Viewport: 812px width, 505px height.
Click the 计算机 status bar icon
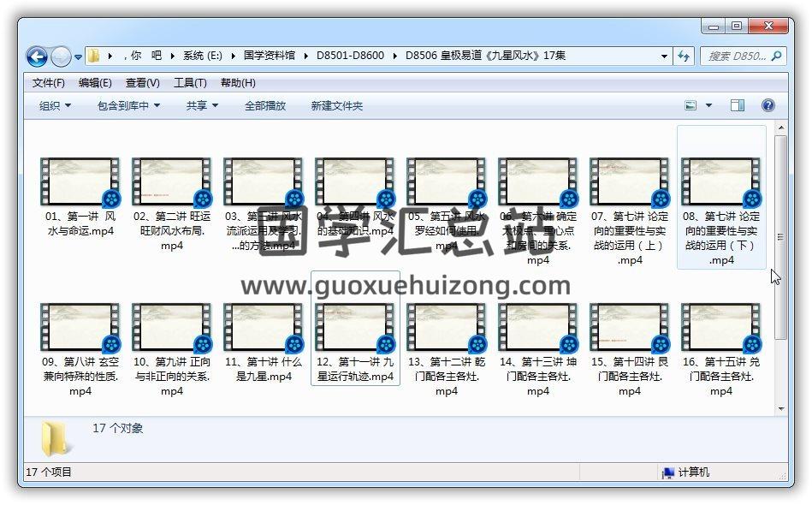click(x=668, y=472)
